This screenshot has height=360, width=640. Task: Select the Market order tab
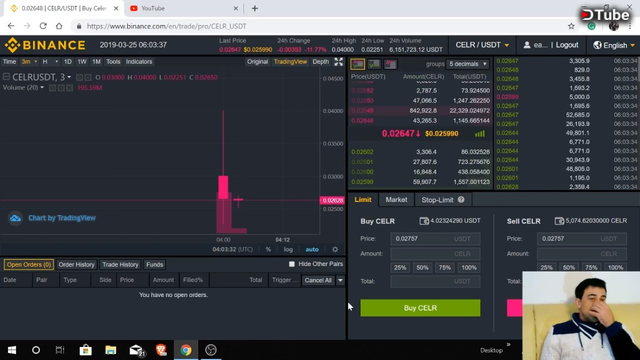[396, 200]
